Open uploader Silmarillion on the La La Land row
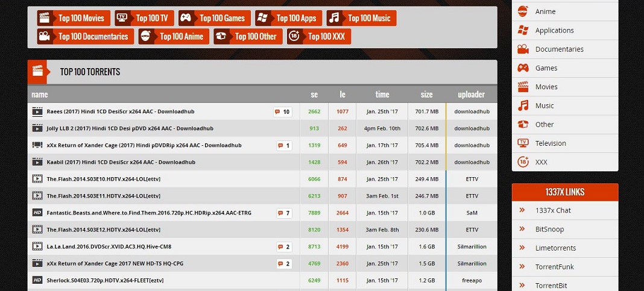 pos(472,247)
